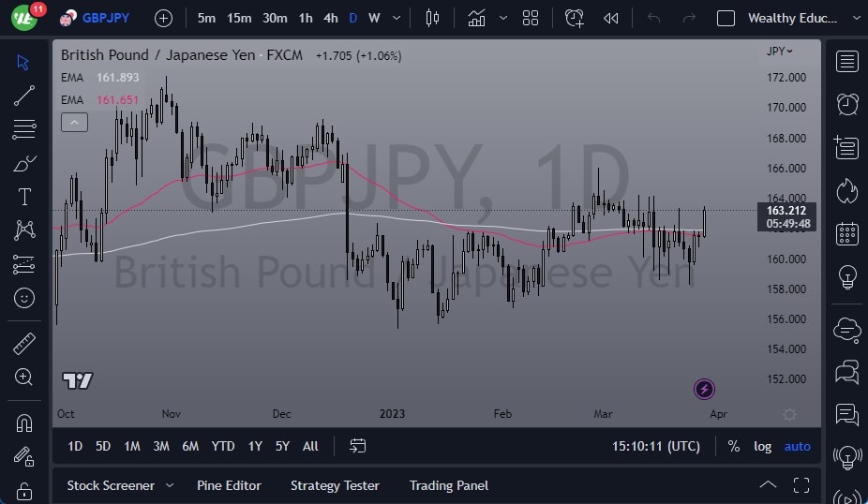Switch to the Pine Editor tab
868x504 pixels.
coord(229,485)
